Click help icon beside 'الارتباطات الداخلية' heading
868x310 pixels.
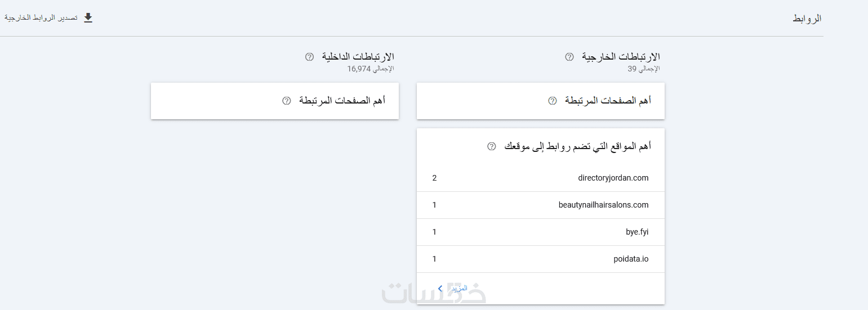(x=309, y=57)
